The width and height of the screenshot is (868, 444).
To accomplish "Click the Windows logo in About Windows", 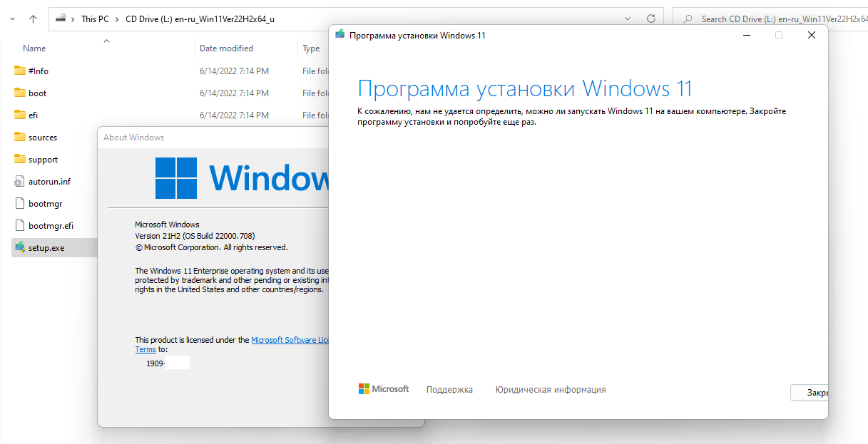I will pyautogui.click(x=176, y=178).
